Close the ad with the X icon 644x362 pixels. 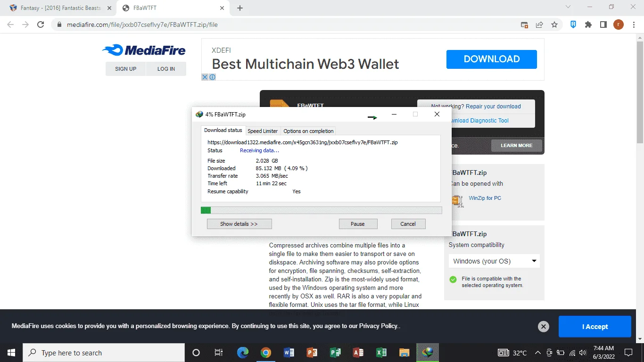(205, 77)
